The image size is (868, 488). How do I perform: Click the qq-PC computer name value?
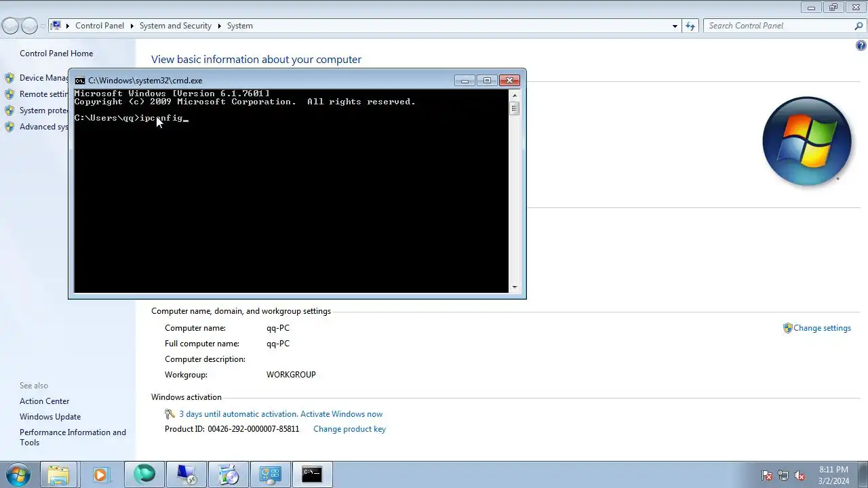[x=278, y=328]
